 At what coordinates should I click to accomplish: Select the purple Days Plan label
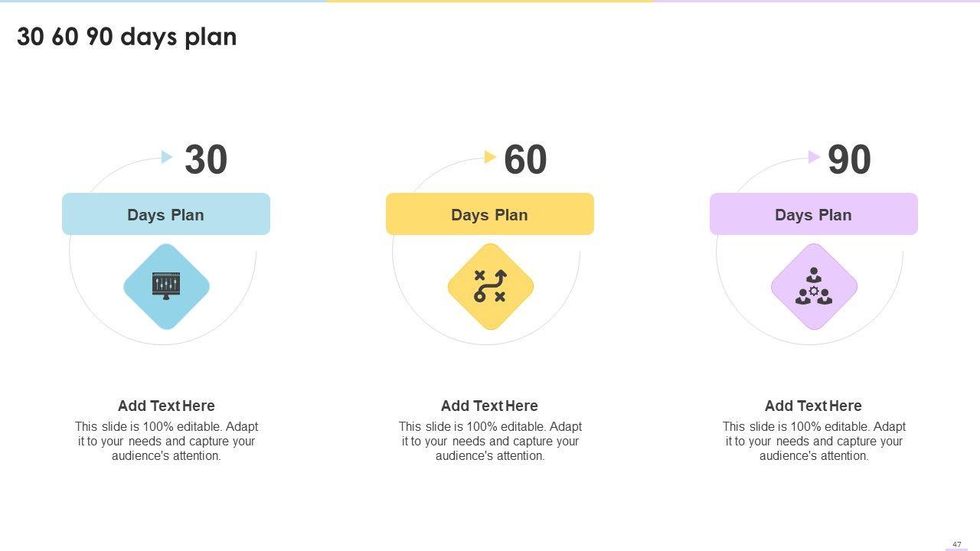pos(814,214)
